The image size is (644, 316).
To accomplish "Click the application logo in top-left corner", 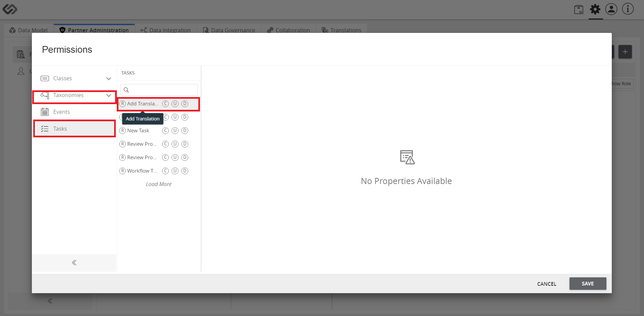I will tap(10, 9).
